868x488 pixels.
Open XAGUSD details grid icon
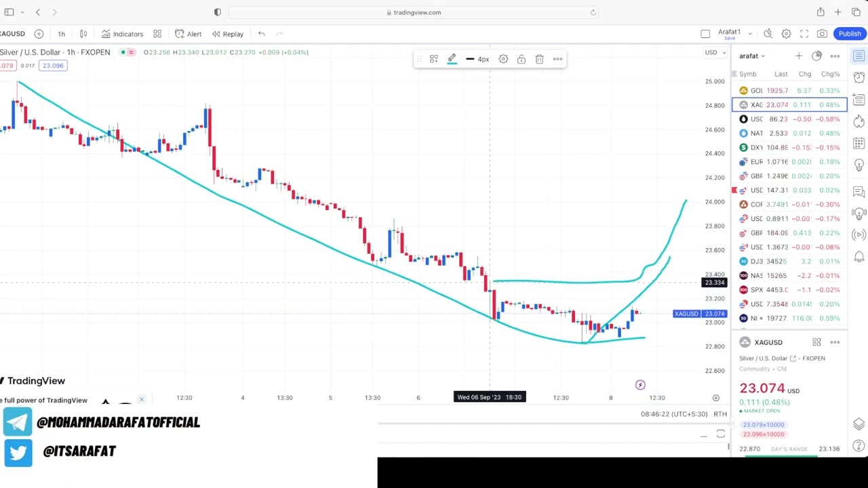point(817,342)
